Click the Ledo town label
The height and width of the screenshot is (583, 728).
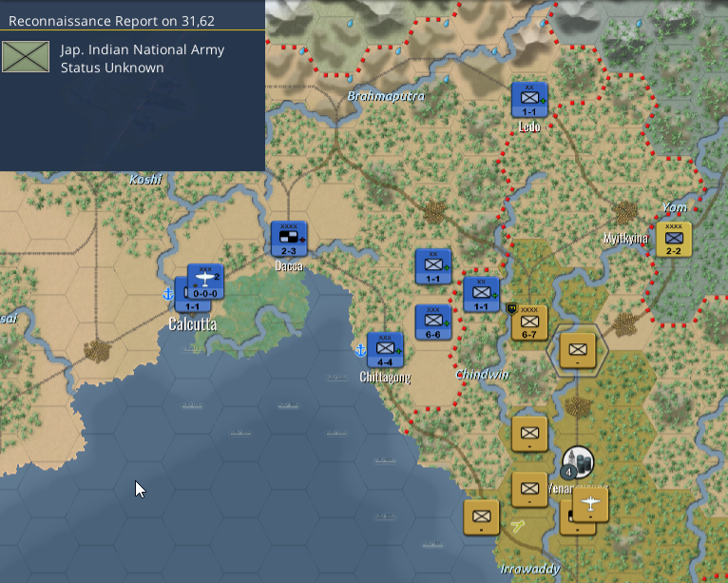point(529,126)
